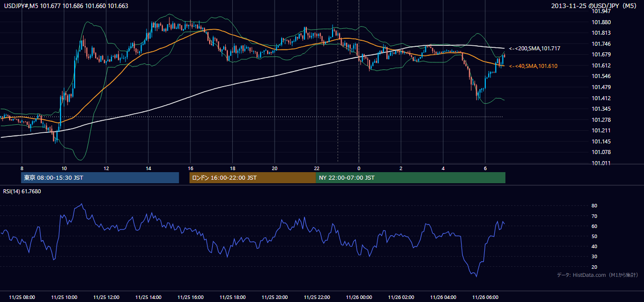Click hour 14 on price chart axis
644x302 pixels.
pyautogui.click(x=148, y=168)
